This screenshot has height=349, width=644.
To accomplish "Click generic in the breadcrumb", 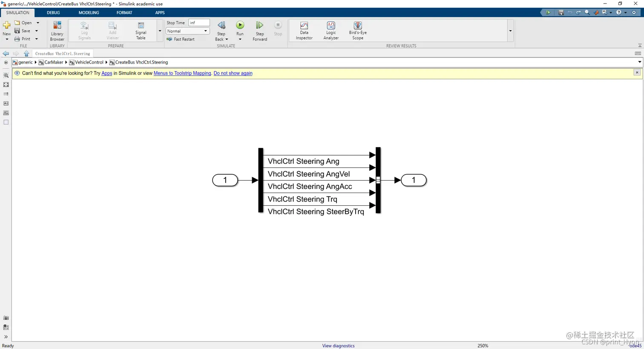I will coord(26,62).
